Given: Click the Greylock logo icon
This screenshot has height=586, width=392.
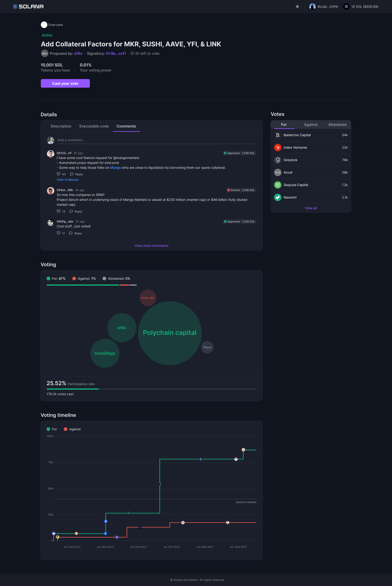Looking at the screenshot, I should (277, 160).
